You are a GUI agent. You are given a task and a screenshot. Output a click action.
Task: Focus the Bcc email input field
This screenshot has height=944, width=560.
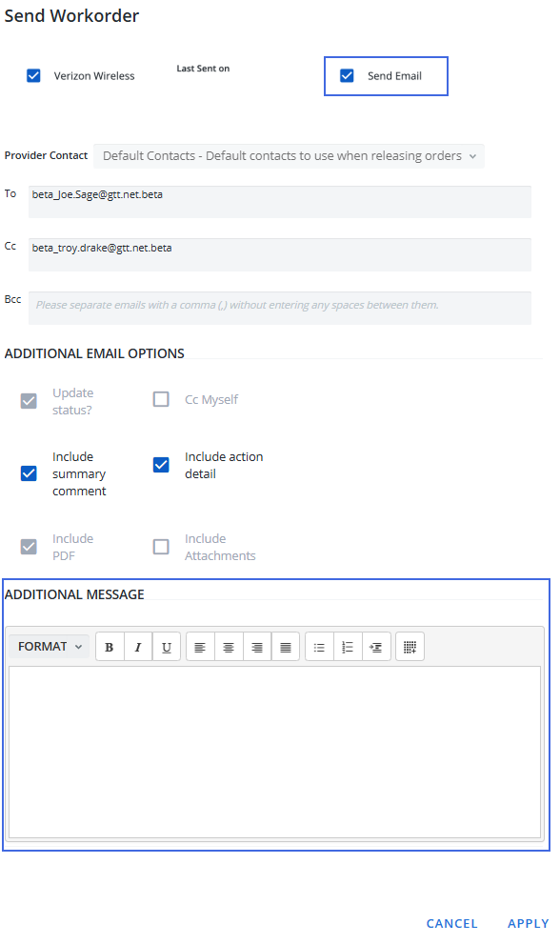point(280,308)
